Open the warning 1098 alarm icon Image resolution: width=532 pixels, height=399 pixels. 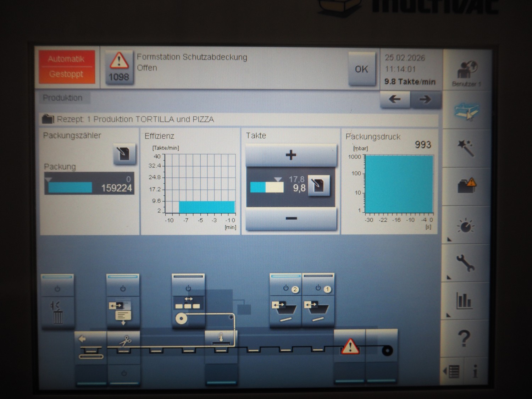click(x=119, y=67)
